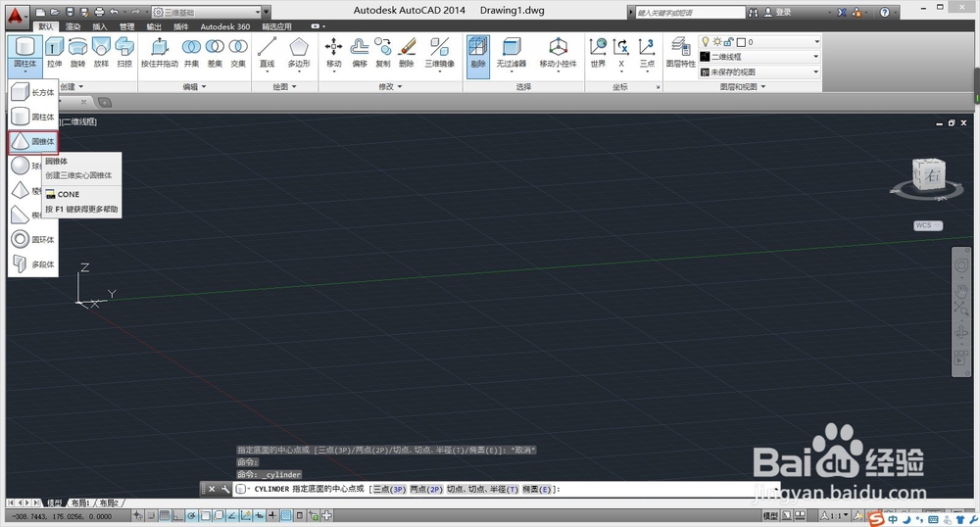
Task: Select the Offset (偏移) tool
Action: coord(360,53)
